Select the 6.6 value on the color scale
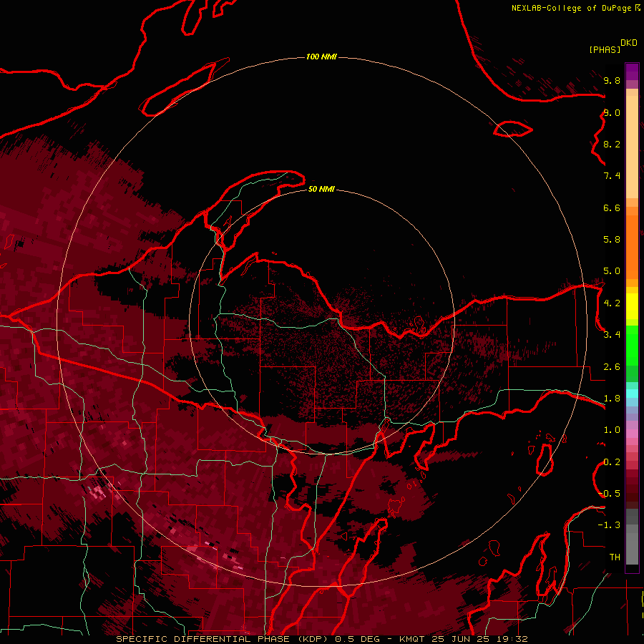 pyautogui.click(x=612, y=208)
